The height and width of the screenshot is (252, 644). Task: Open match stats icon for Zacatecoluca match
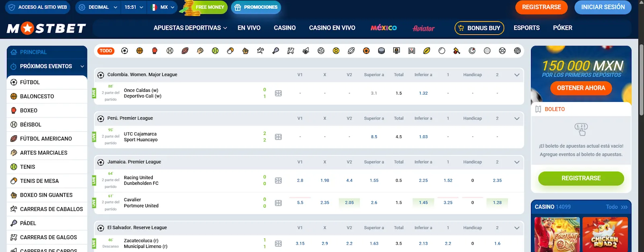pos(278,244)
